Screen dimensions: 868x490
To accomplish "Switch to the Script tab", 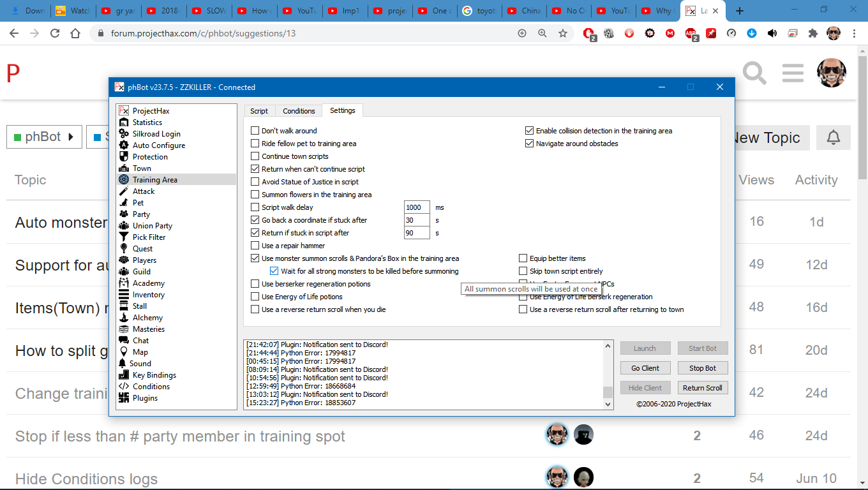I will click(259, 111).
